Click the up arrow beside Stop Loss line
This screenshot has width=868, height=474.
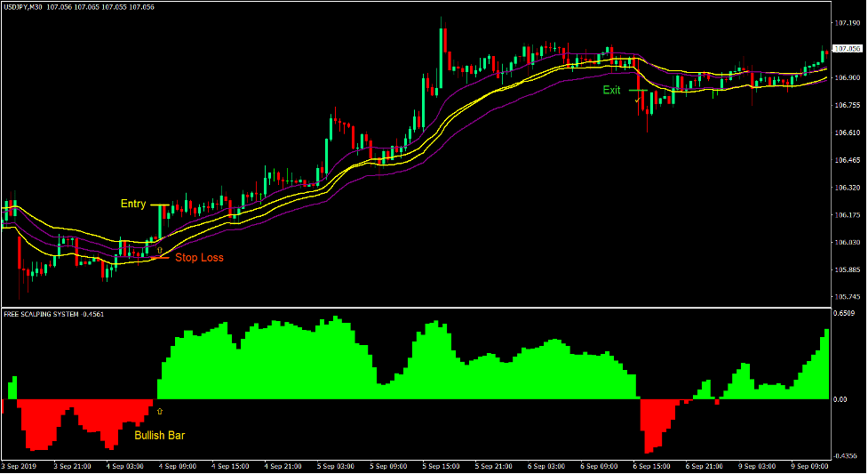coord(160,251)
